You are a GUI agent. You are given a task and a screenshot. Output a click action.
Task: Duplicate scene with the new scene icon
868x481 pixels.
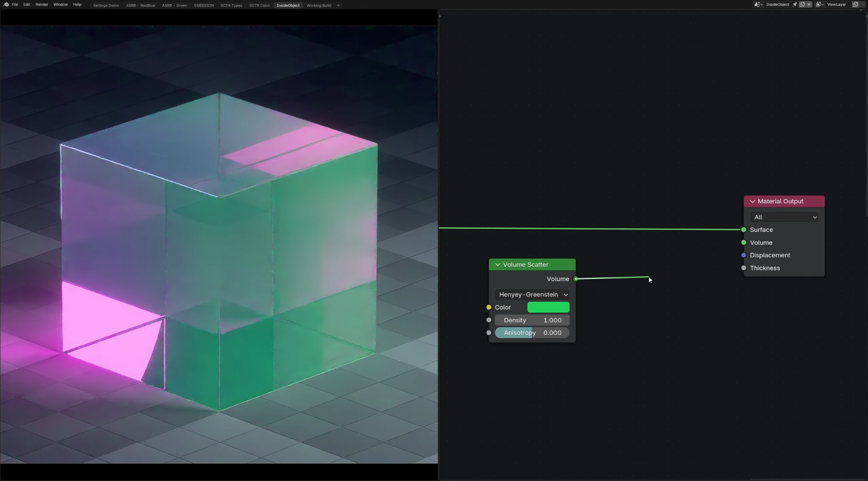coord(802,5)
